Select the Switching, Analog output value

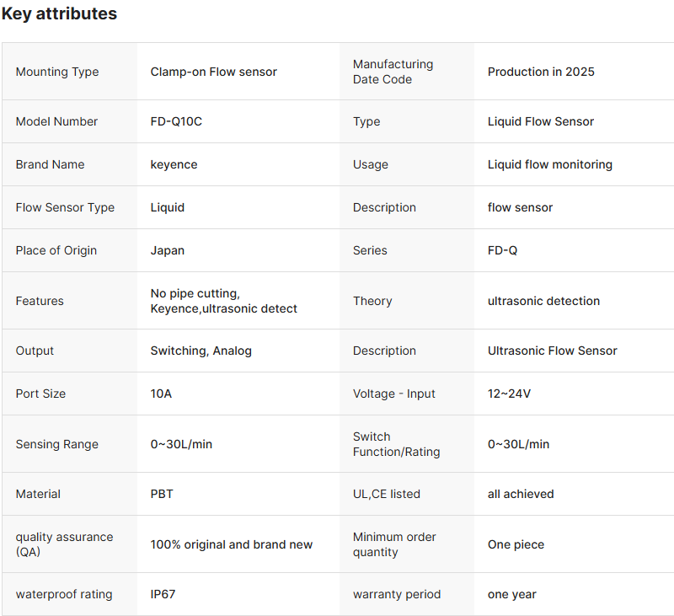pyautogui.click(x=201, y=351)
